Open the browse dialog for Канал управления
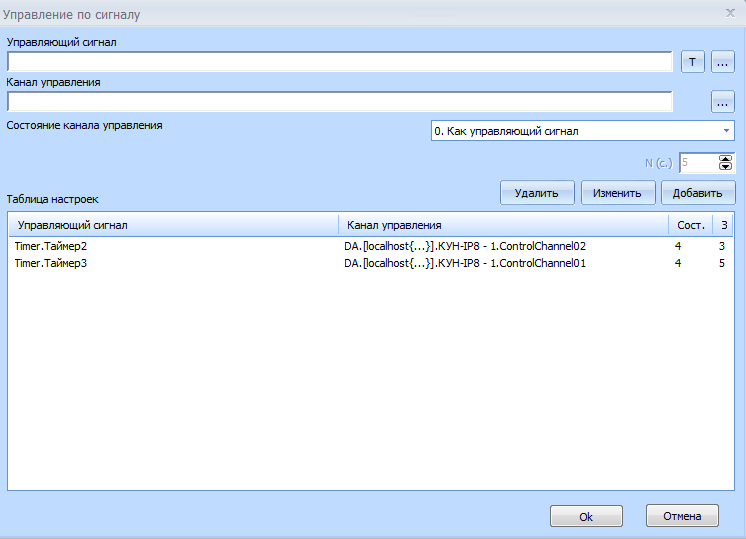 point(723,102)
